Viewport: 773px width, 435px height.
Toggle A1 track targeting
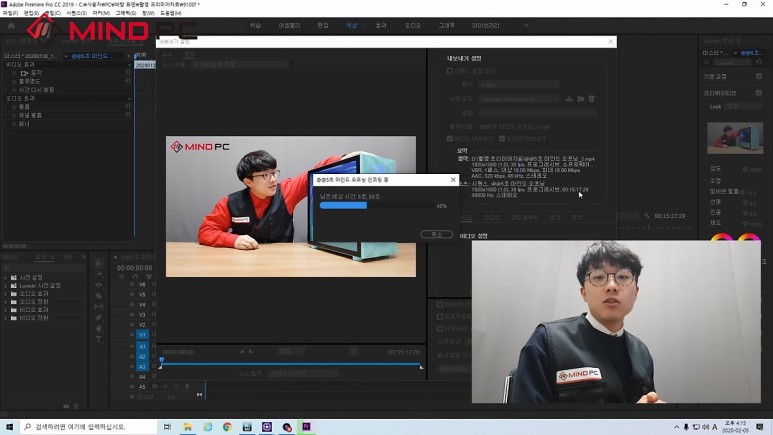click(x=142, y=347)
